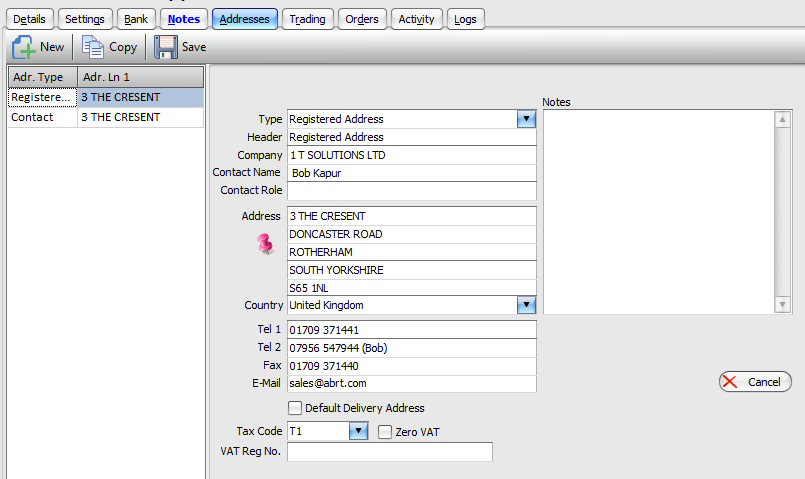Viewport: 805px width, 479px height.
Task: Click the red X Cancel button
Action: [755, 381]
